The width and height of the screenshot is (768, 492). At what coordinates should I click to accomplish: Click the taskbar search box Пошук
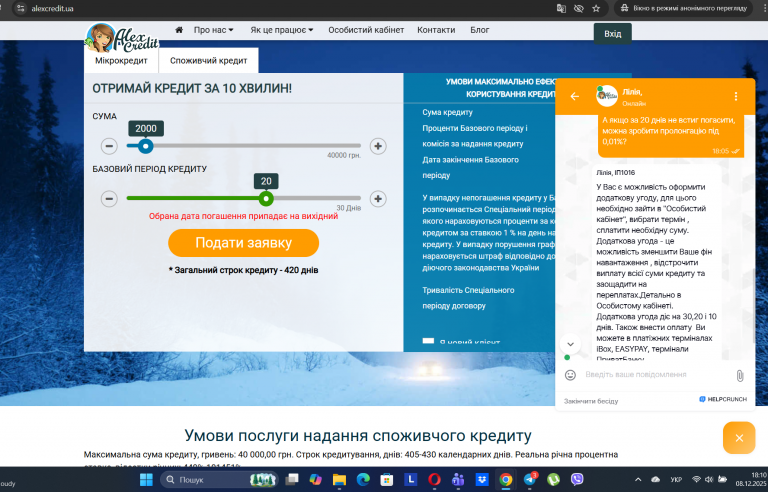click(219, 480)
